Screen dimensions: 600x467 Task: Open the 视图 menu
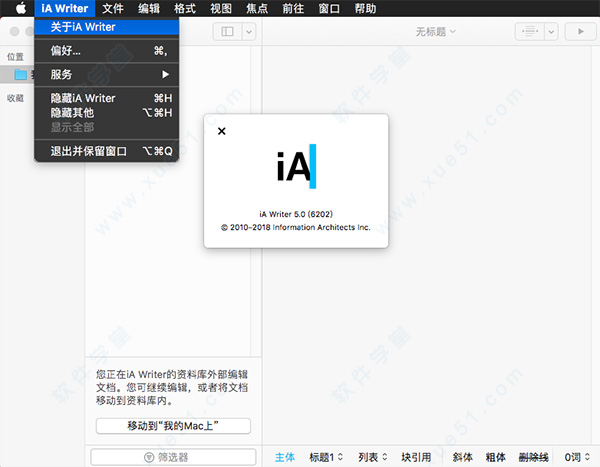click(x=221, y=8)
